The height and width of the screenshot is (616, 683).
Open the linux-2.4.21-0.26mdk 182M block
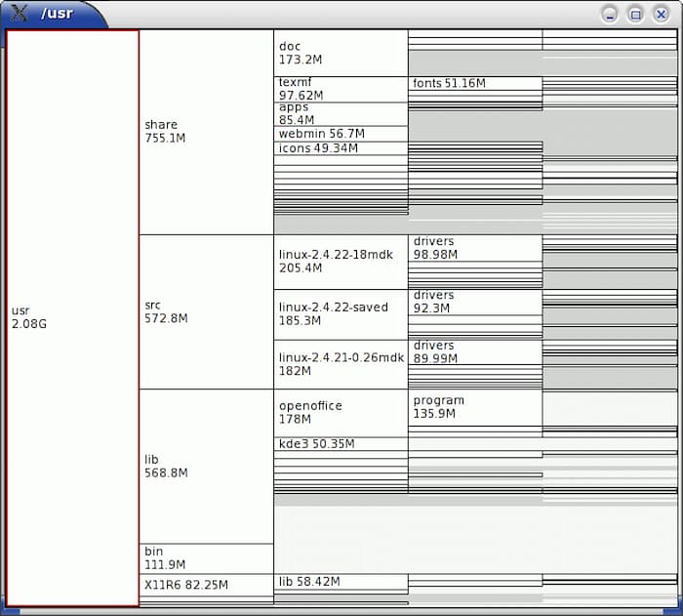click(x=341, y=364)
